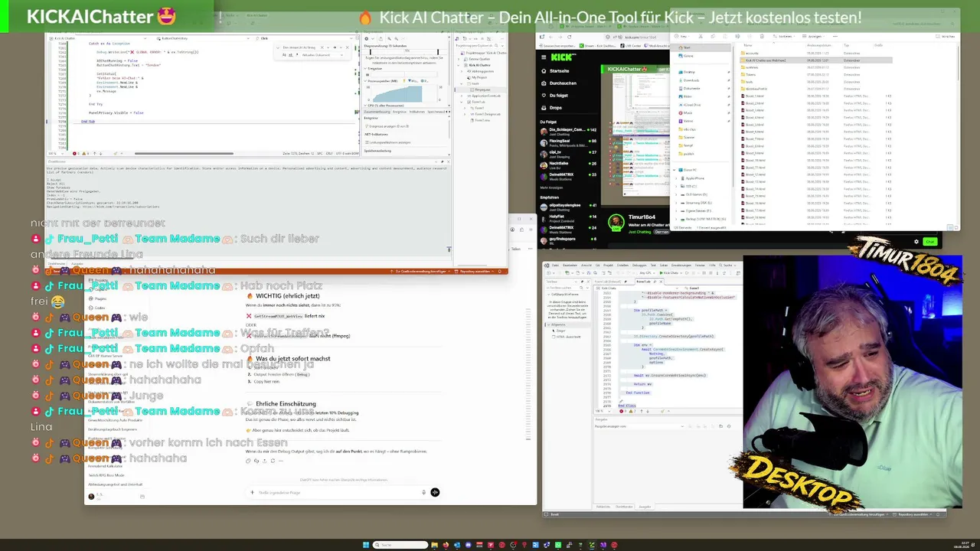Open Twitch RPG Boss Mode chat
This screenshot has height=551, width=980.
pyautogui.click(x=106, y=475)
